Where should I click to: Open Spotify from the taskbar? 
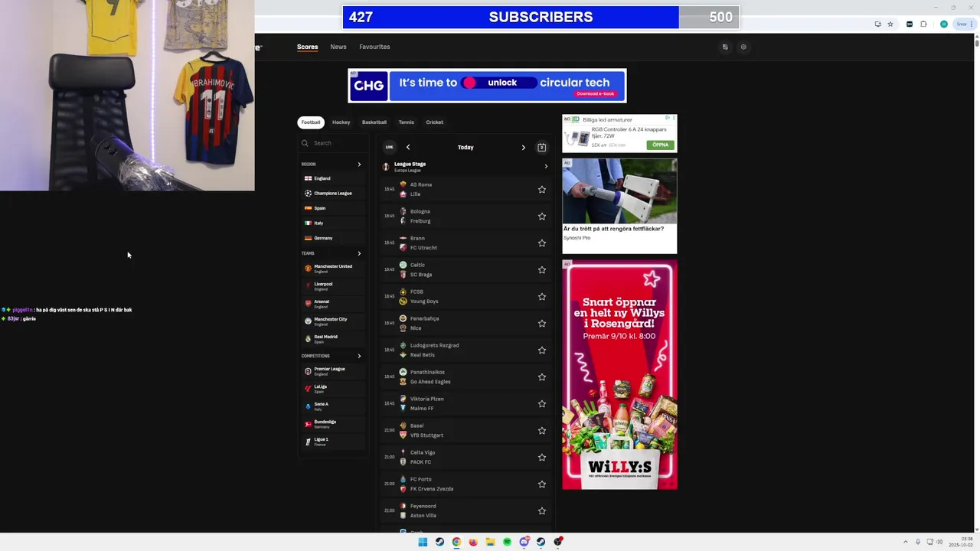[x=507, y=542]
